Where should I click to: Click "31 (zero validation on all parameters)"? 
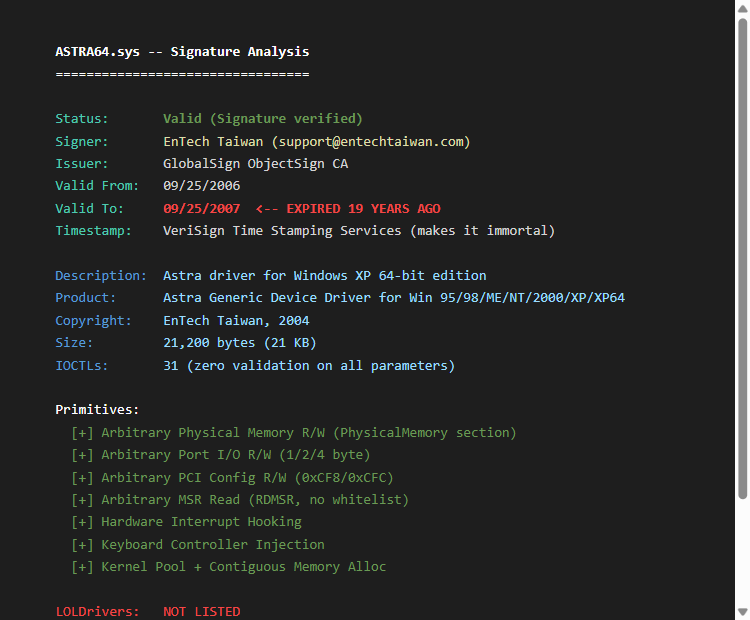pos(309,365)
